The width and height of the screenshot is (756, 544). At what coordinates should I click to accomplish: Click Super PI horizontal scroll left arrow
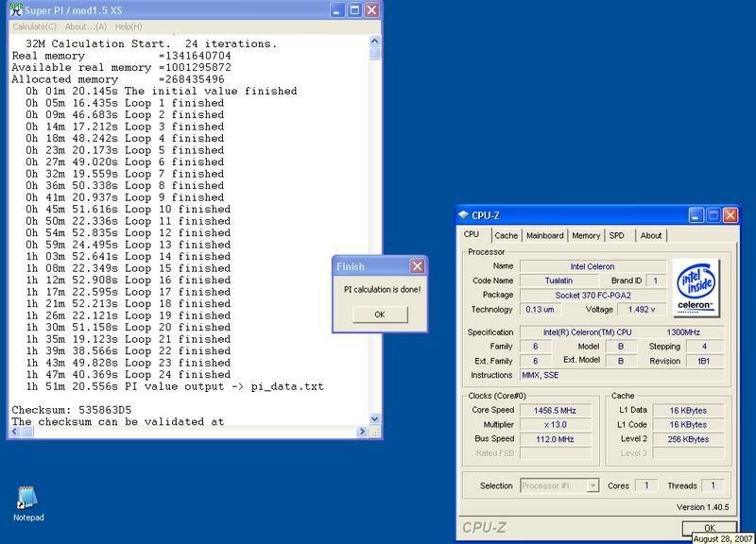(x=14, y=432)
